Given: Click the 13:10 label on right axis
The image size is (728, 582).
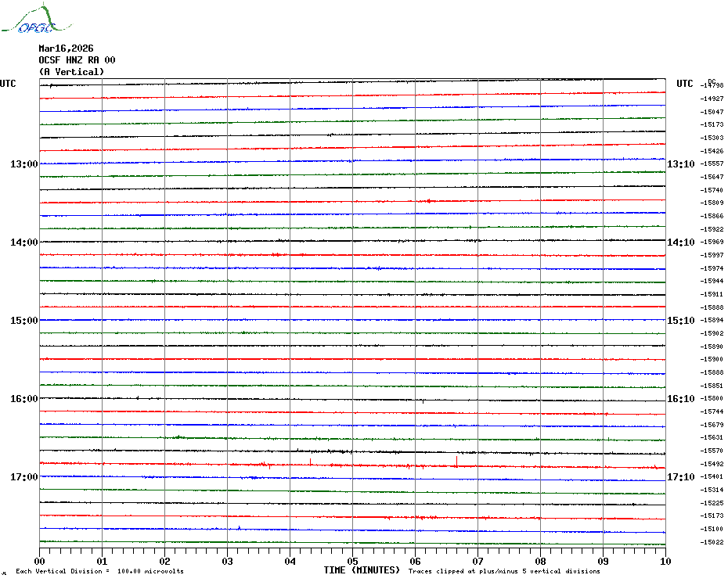Looking at the screenshot, I should (x=681, y=163).
